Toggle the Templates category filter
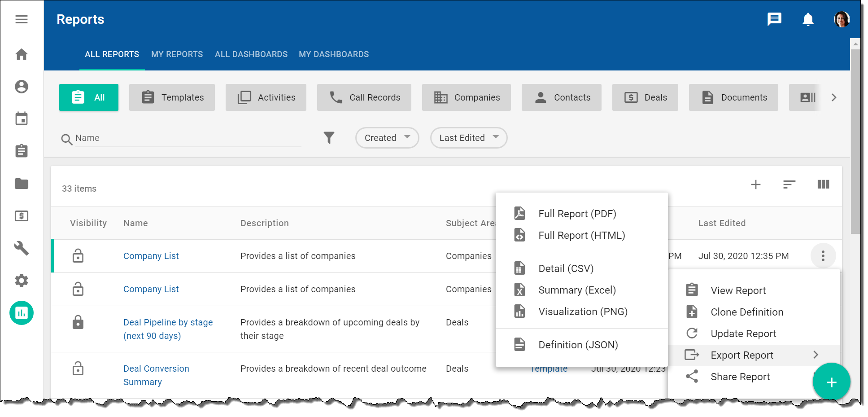This screenshot has width=868, height=417. tap(172, 97)
